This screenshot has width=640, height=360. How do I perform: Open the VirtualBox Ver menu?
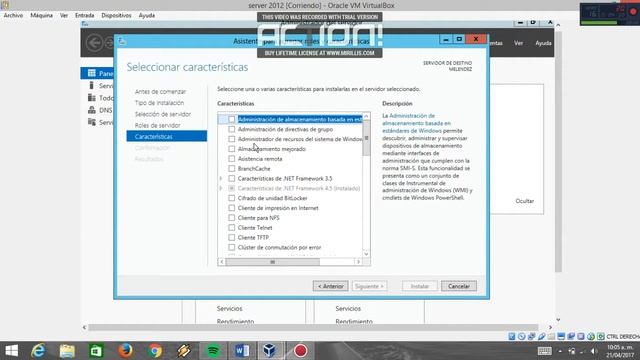click(x=64, y=15)
